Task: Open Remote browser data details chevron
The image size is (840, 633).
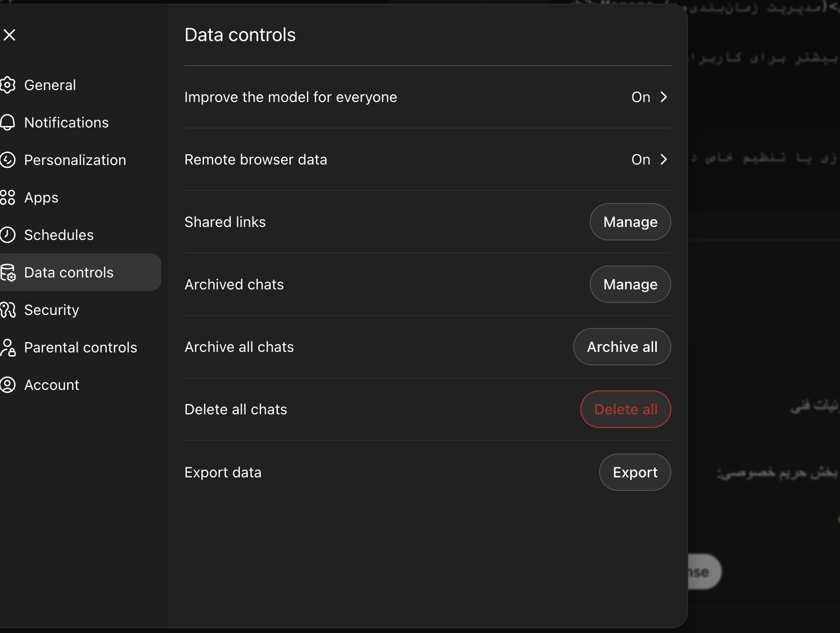Action: click(664, 159)
